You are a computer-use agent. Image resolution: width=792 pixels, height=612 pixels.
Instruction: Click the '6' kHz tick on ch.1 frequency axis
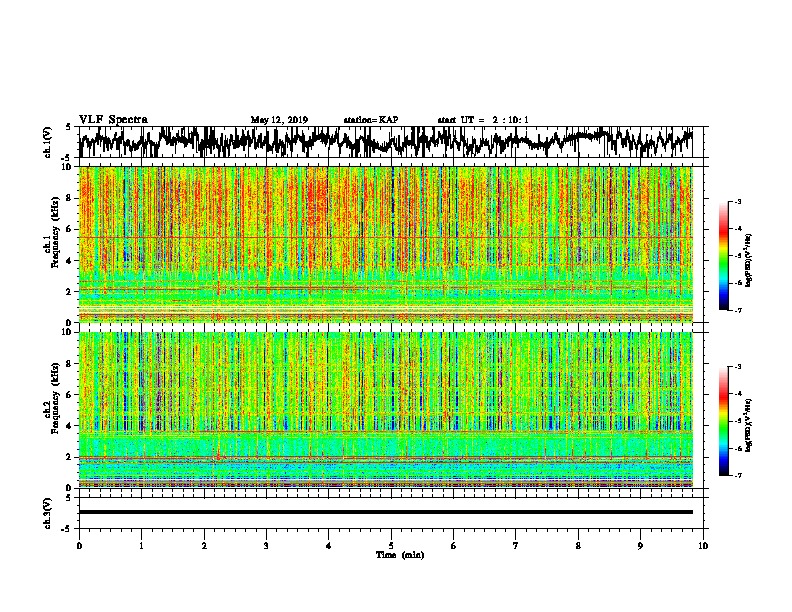(x=70, y=229)
